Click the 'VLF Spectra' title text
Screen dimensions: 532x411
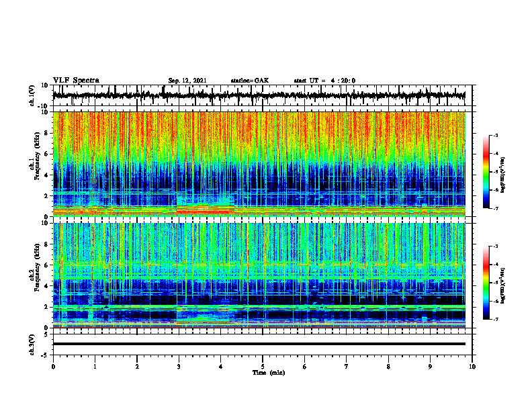(76, 81)
